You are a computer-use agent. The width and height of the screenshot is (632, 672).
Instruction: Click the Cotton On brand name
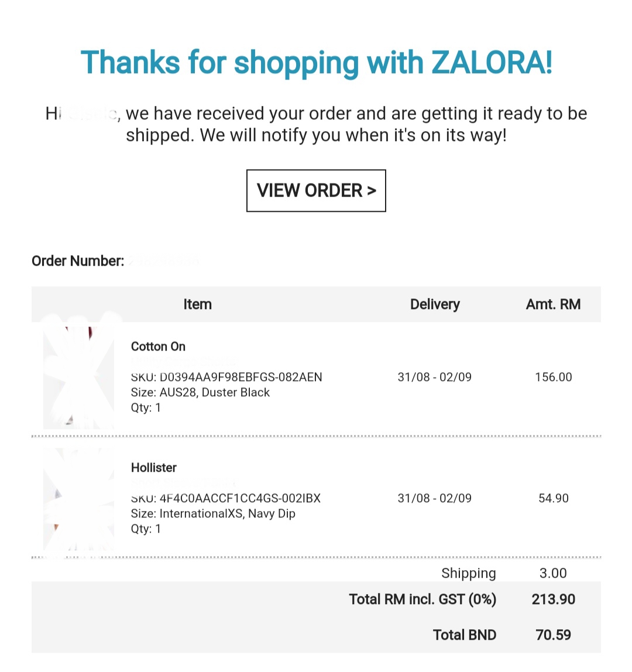pos(158,347)
